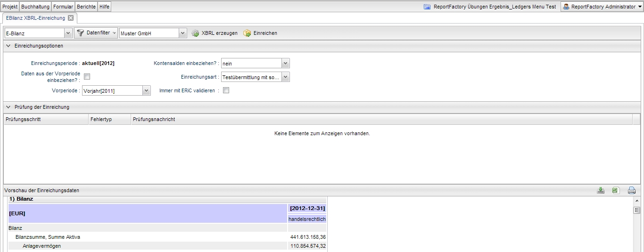Screen dimensions: 644x252
Task: Click the ReportFactory Administrator user icon
Action: tap(566, 7)
